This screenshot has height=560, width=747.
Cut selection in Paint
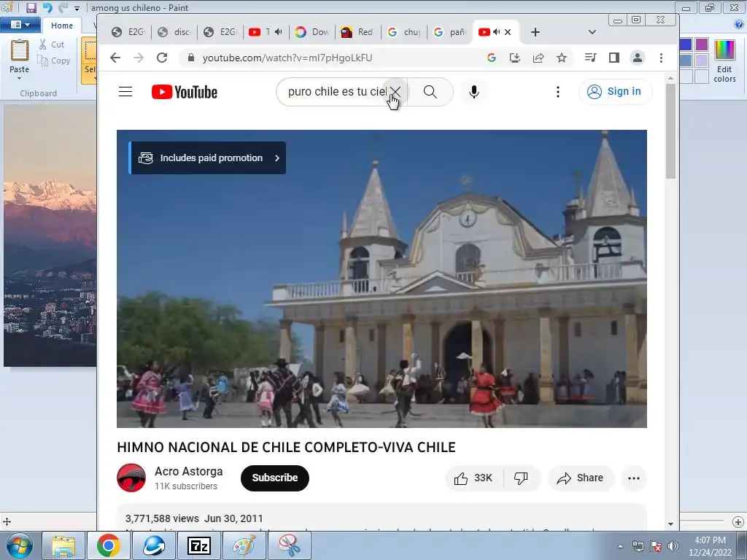pyautogui.click(x=52, y=44)
